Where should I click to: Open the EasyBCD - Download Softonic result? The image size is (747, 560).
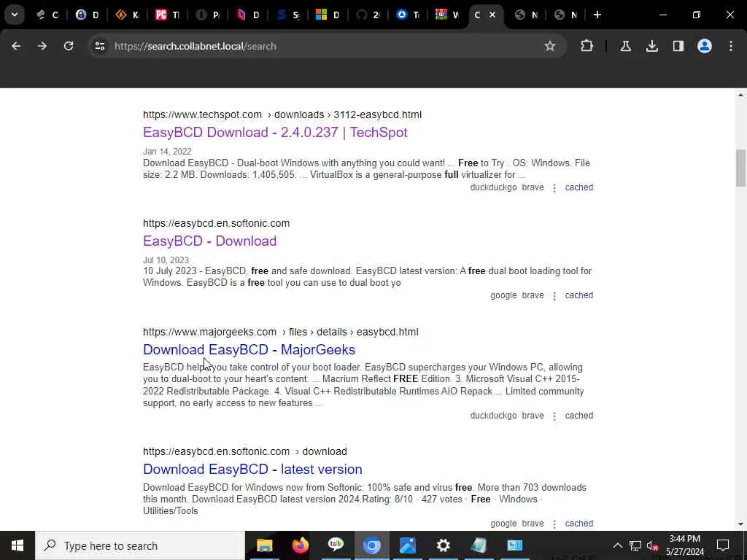point(209,241)
